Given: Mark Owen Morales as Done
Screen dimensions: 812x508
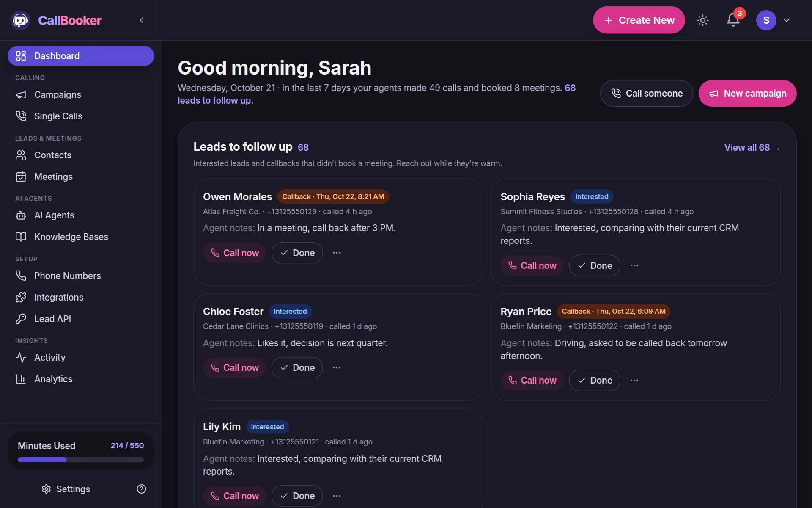Looking at the screenshot, I should tap(297, 253).
